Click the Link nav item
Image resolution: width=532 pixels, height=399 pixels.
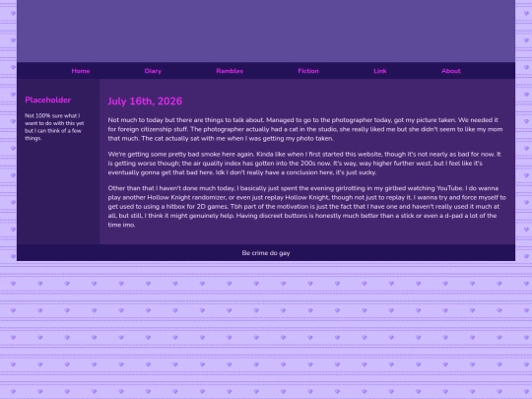(x=379, y=71)
